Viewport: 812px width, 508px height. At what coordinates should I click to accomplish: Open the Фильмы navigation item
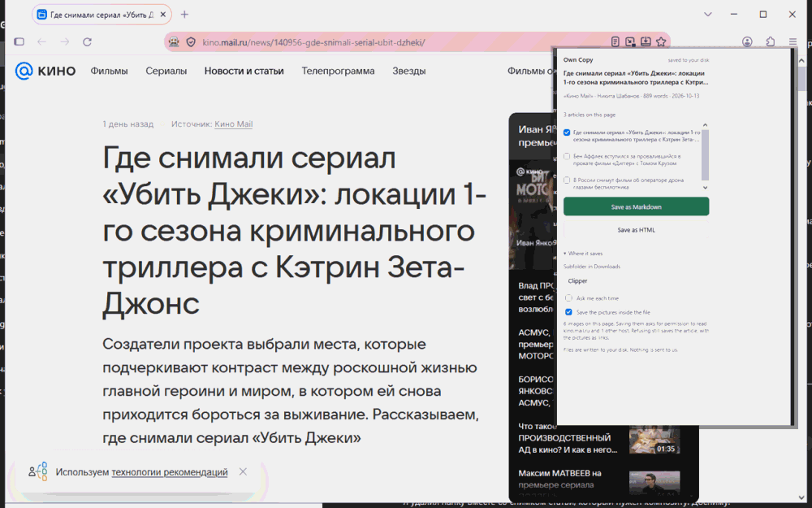click(109, 71)
